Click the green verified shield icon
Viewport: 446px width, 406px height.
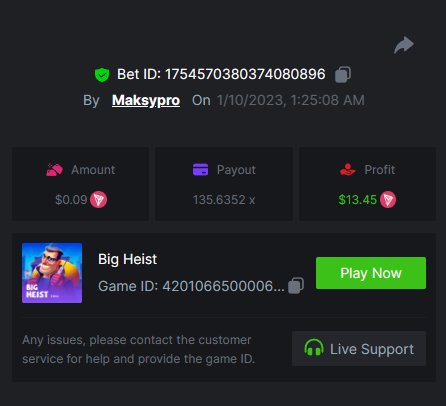point(102,75)
